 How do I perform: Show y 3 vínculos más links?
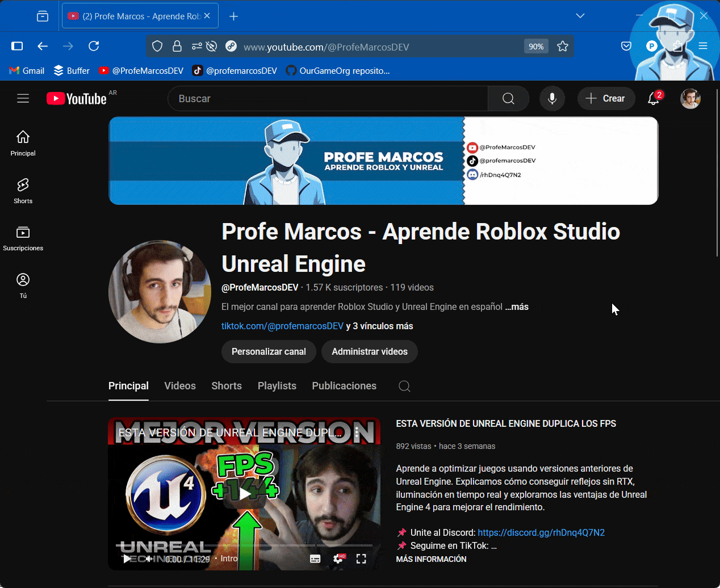pos(379,326)
